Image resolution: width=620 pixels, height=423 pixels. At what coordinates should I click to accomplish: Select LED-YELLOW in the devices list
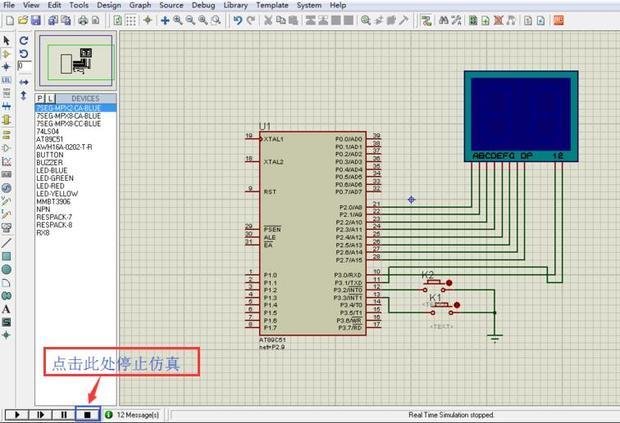pyautogui.click(x=55, y=194)
